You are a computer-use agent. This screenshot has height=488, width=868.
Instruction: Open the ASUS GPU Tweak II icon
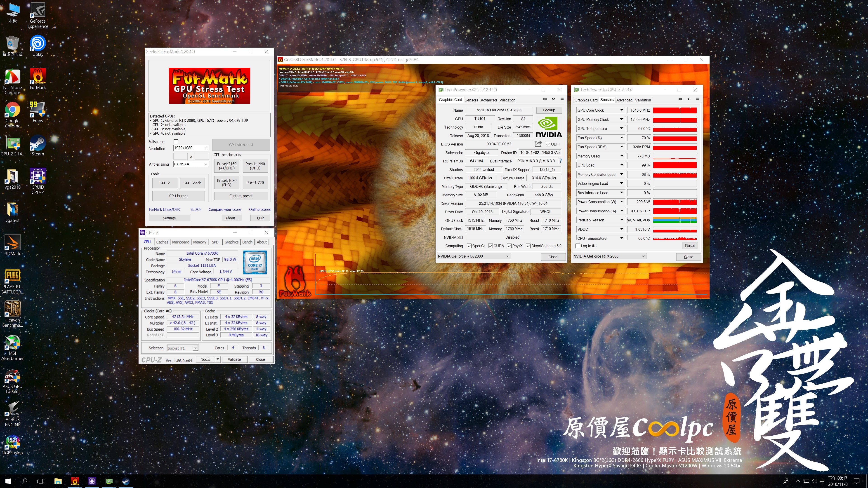pos(12,381)
